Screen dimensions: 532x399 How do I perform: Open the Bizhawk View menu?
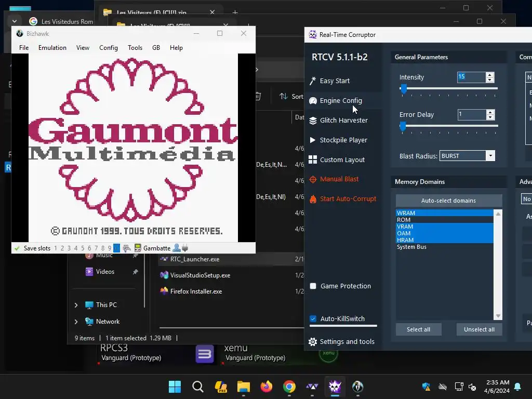pyautogui.click(x=83, y=47)
